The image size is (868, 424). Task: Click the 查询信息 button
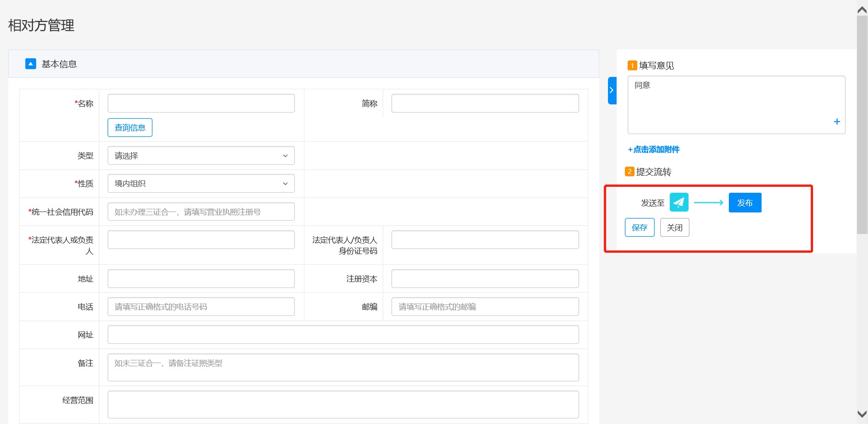tap(130, 128)
